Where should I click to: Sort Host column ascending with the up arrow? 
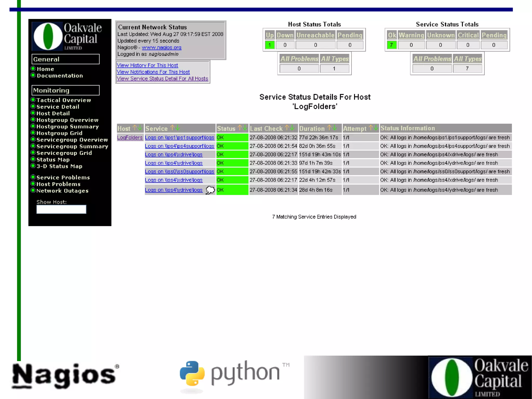click(135, 128)
